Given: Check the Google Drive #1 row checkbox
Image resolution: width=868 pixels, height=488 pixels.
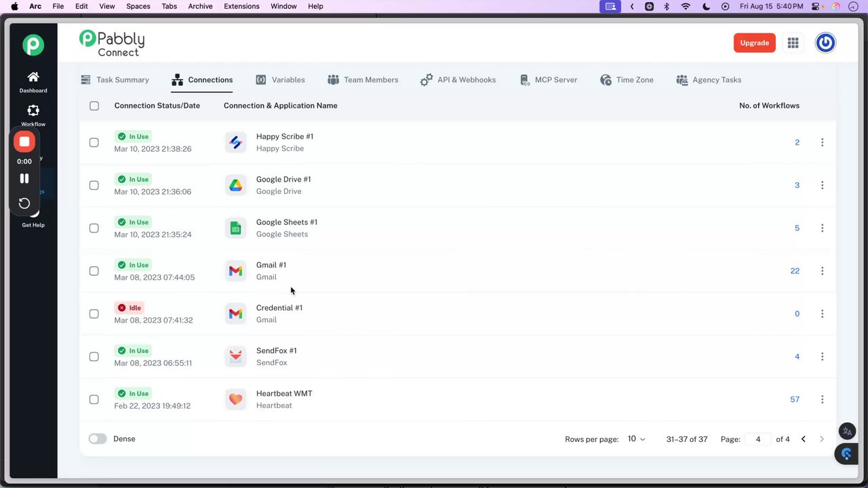Looking at the screenshot, I should pos(94,185).
